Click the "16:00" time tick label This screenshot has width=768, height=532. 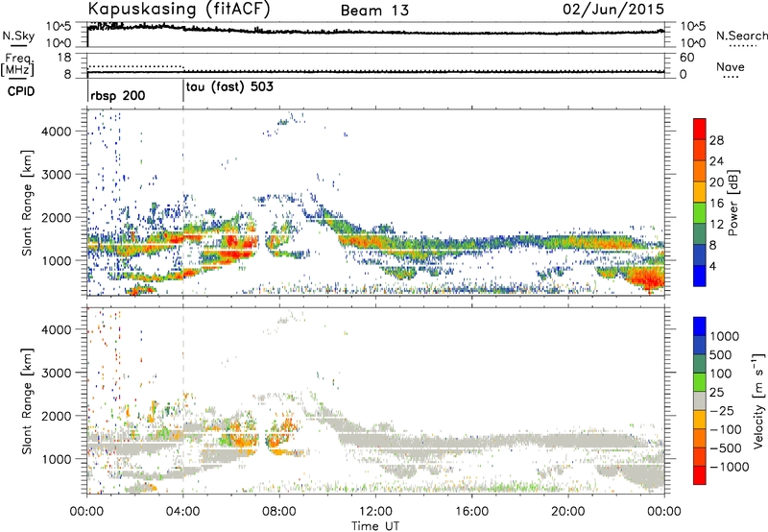point(471,512)
